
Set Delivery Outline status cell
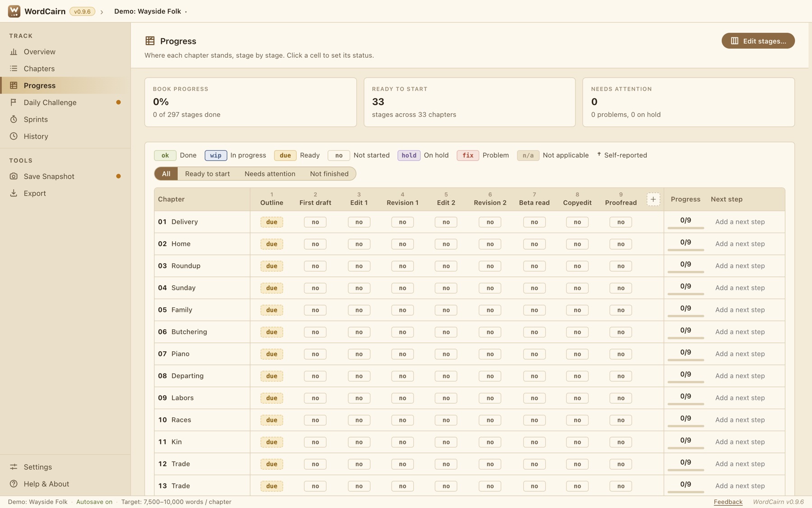click(x=272, y=222)
